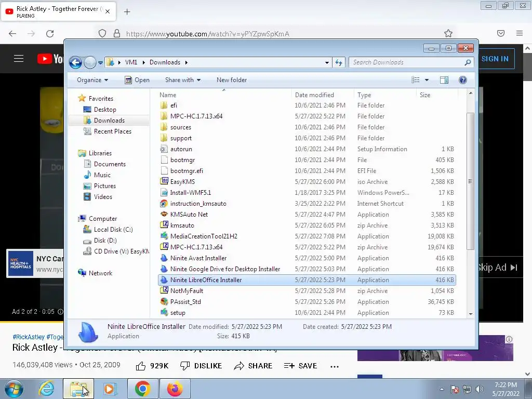Select the efi folder icon

[164, 105]
